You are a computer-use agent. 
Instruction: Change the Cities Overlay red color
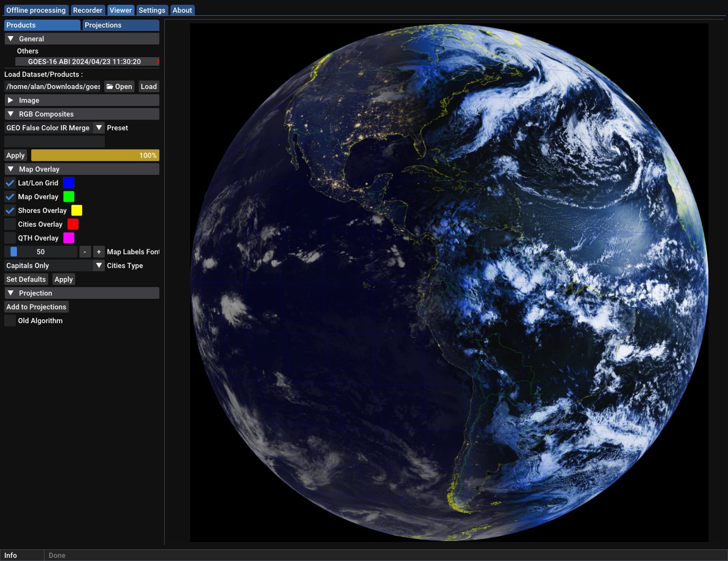[73, 224]
